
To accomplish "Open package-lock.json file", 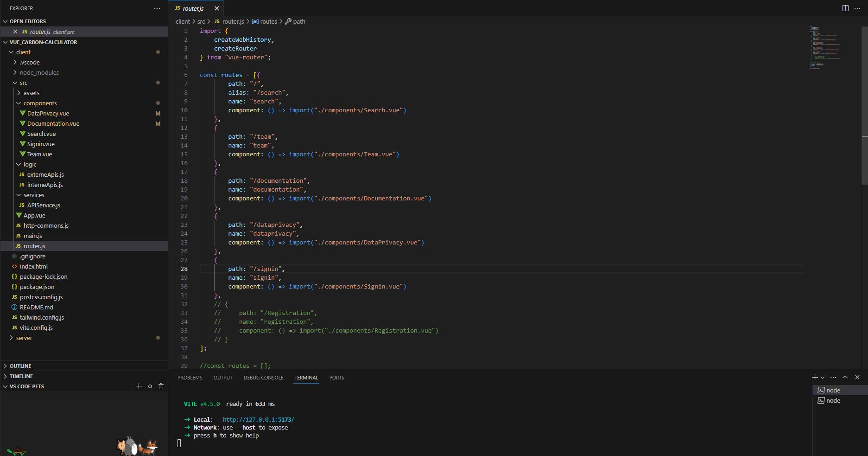I will pyautogui.click(x=44, y=276).
